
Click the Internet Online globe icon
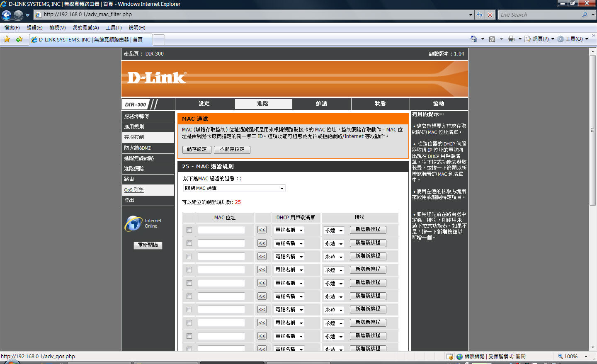click(x=133, y=223)
